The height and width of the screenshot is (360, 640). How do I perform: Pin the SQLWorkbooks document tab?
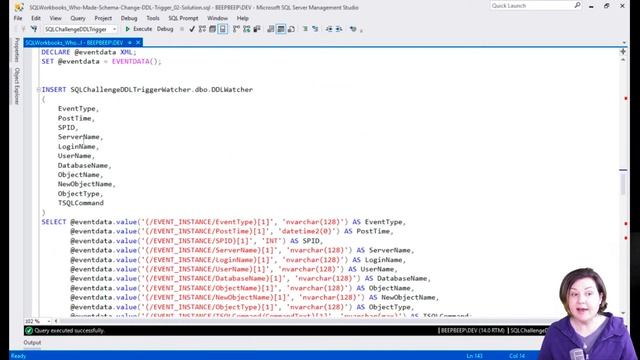click(x=130, y=42)
